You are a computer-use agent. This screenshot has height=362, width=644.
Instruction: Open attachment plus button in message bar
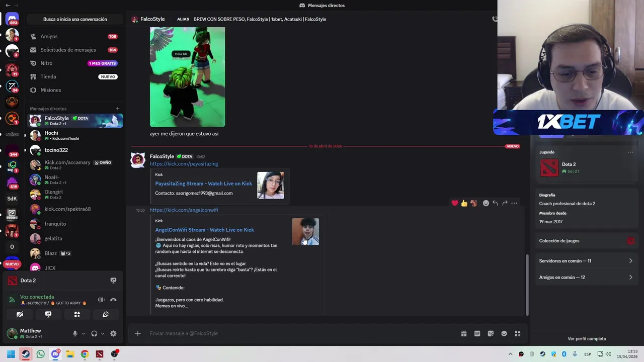(x=137, y=333)
